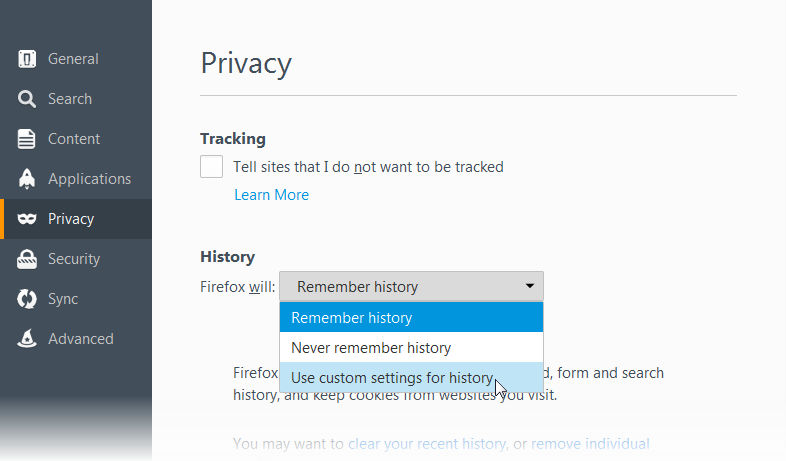Click the Content document icon
Screen dimensions: 786x461
pyautogui.click(x=27, y=139)
